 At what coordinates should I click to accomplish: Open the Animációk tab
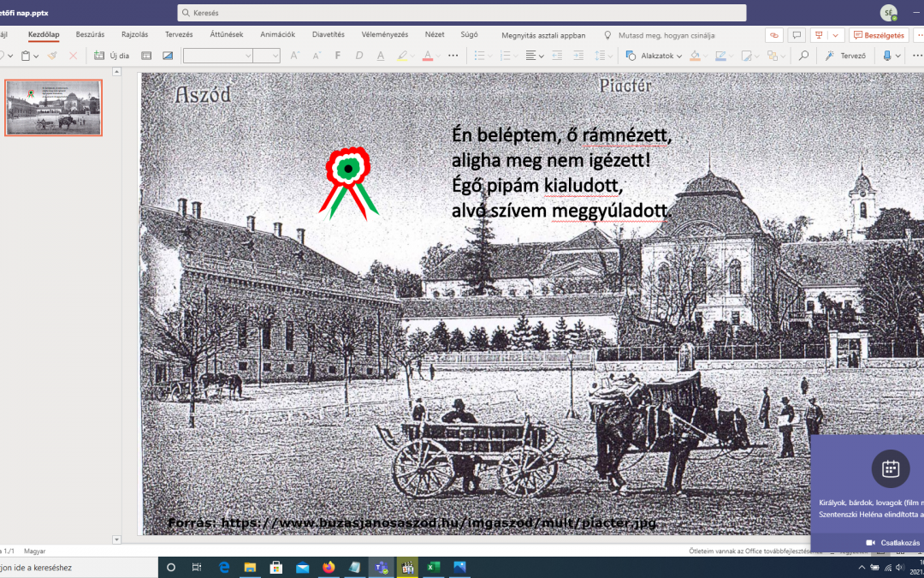[277, 35]
